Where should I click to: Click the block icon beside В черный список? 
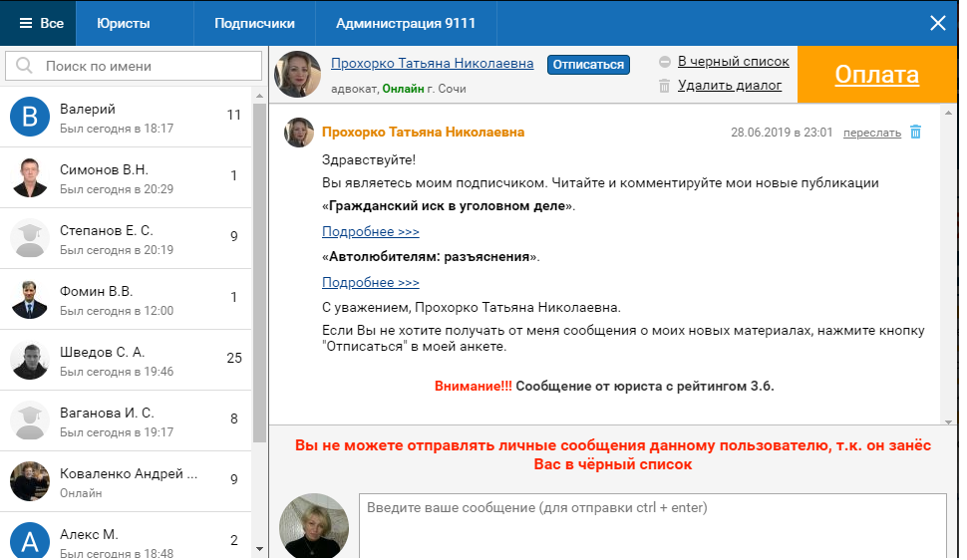point(665,62)
